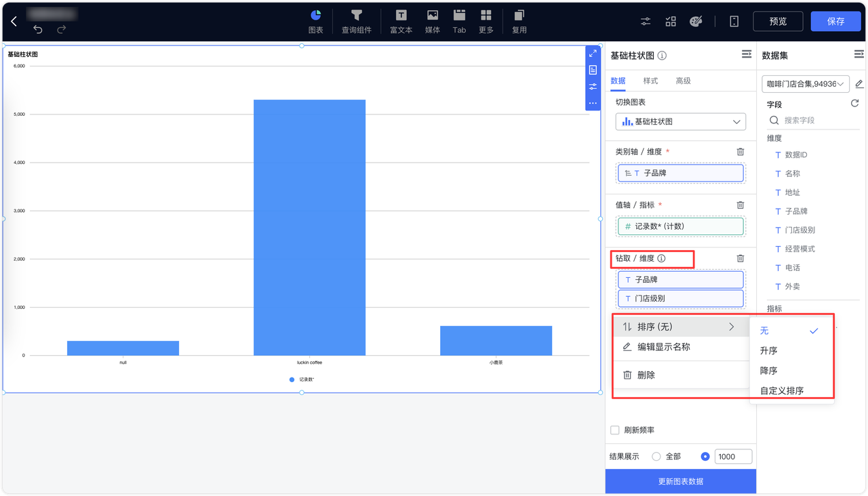Image resolution: width=868 pixels, height=496 pixels.
Task: Redo the last action
Action: click(62, 29)
